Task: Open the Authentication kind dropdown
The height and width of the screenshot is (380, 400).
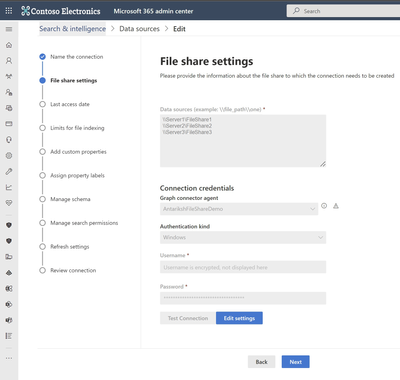Action: [243, 237]
